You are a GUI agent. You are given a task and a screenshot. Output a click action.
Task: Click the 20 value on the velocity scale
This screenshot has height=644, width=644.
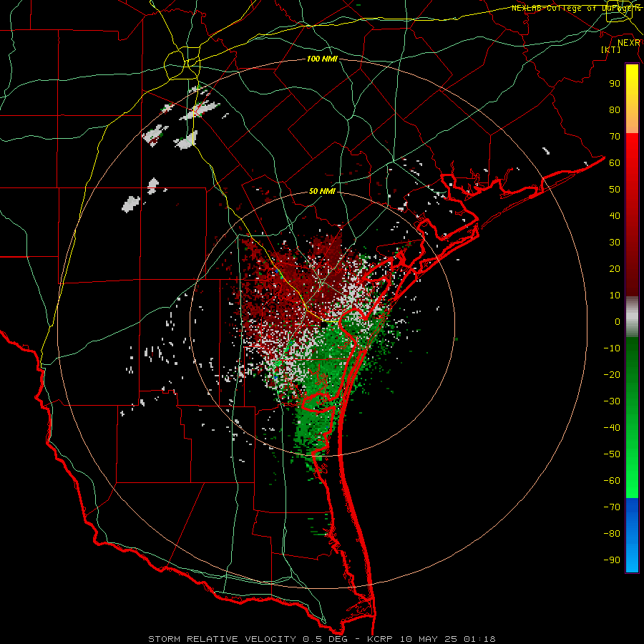(615, 269)
